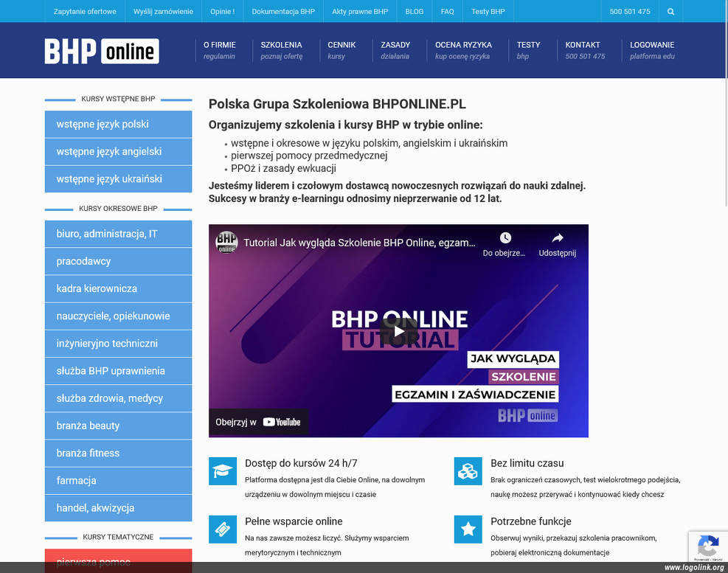Click phone number 500 501 475 in top bar
The image size is (728, 573).
tap(630, 12)
